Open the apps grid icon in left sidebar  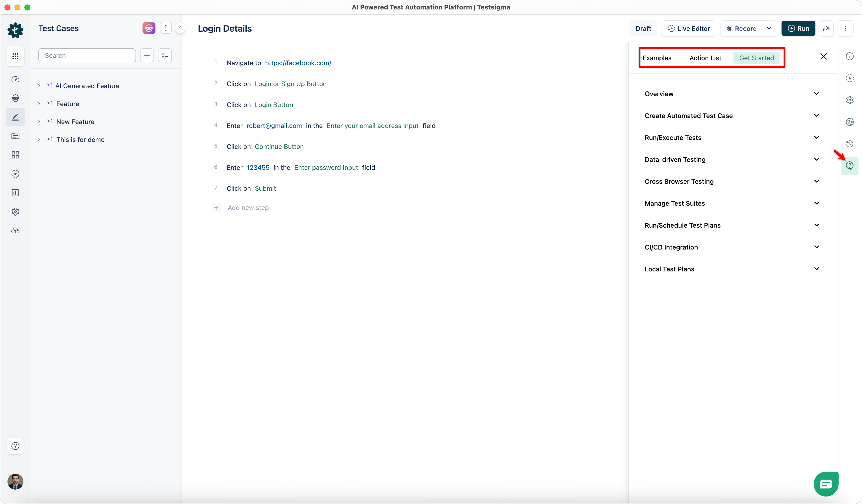coord(15,56)
